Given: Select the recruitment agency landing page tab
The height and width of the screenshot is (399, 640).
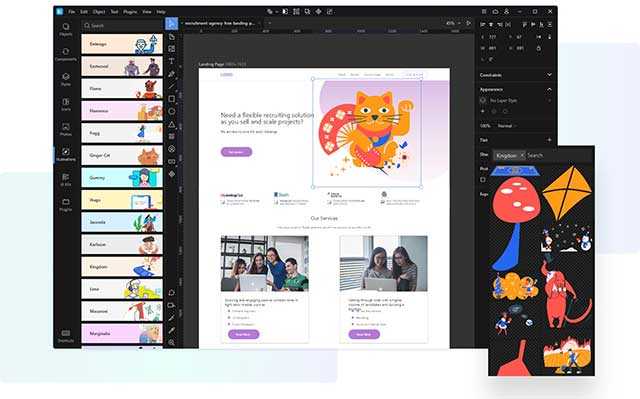Looking at the screenshot, I should tap(220, 23).
